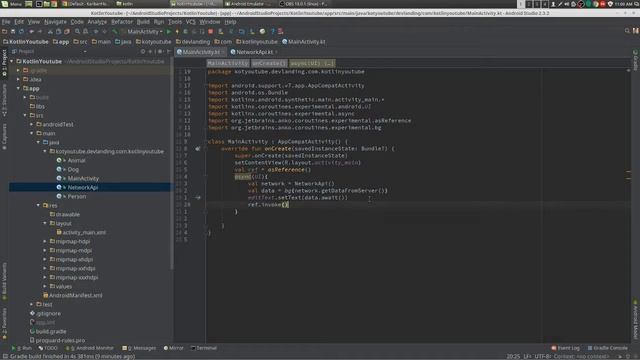Click the Project tree vertical scrollbar
640x360 pixels.
172,163
